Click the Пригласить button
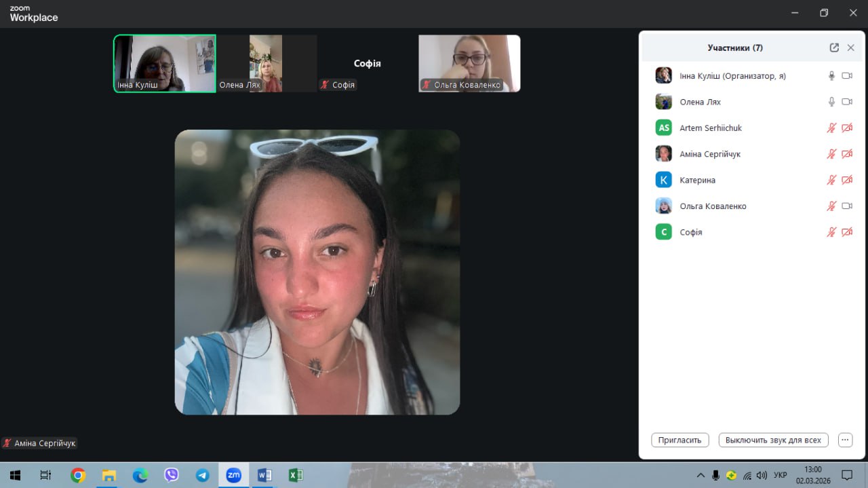The width and height of the screenshot is (868, 488). click(x=680, y=440)
